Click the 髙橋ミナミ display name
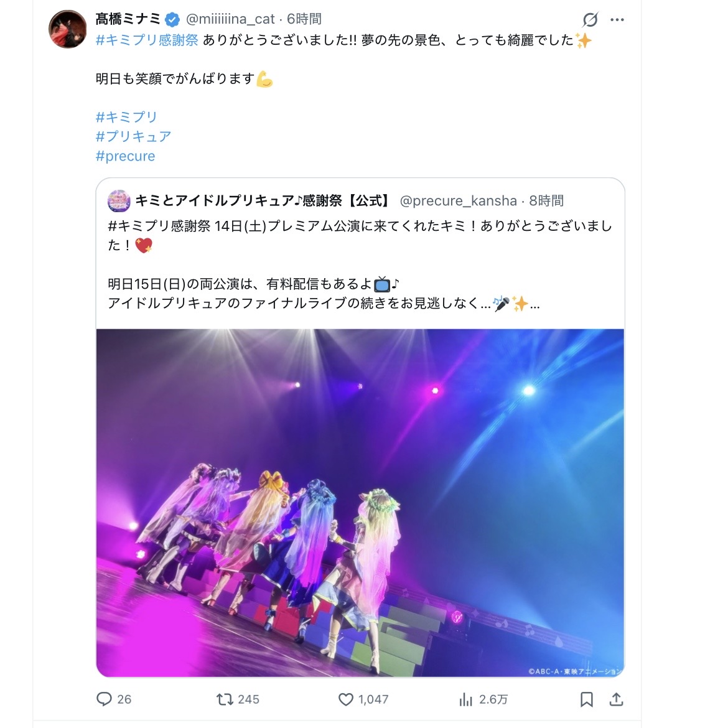728x728 pixels. pos(128,19)
